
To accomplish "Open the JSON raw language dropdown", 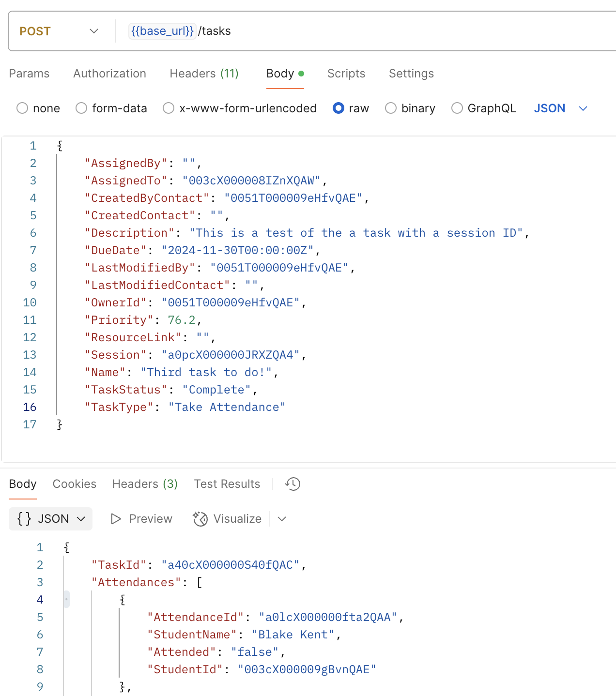I will coord(561,108).
